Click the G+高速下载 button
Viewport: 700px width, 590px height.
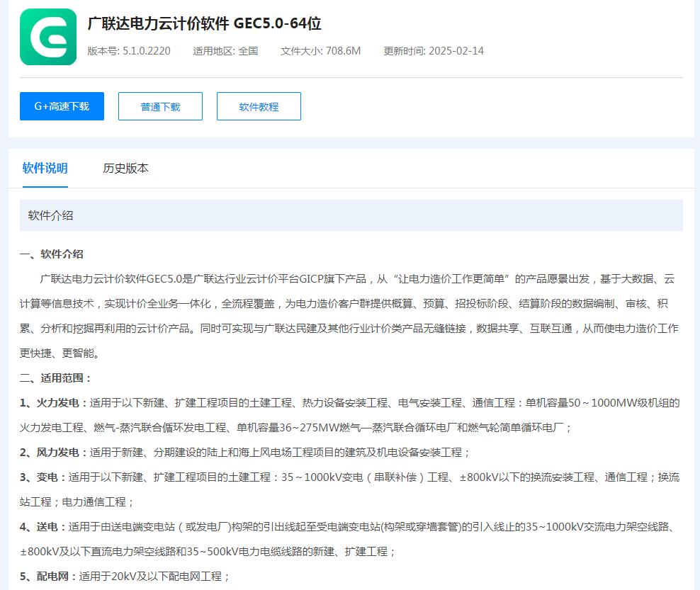pyautogui.click(x=62, y=106)
